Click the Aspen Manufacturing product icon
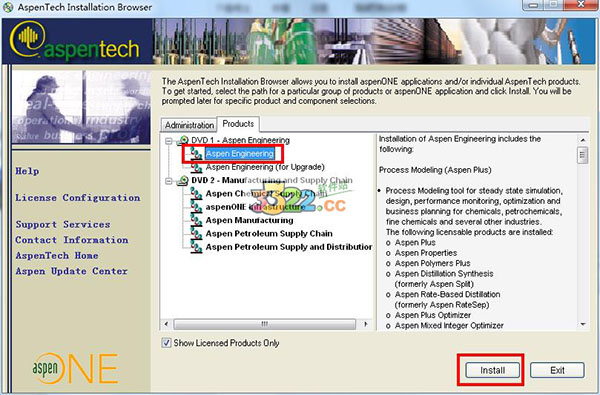The height and width of the screenshot is (395, 600). pos(196,220)
